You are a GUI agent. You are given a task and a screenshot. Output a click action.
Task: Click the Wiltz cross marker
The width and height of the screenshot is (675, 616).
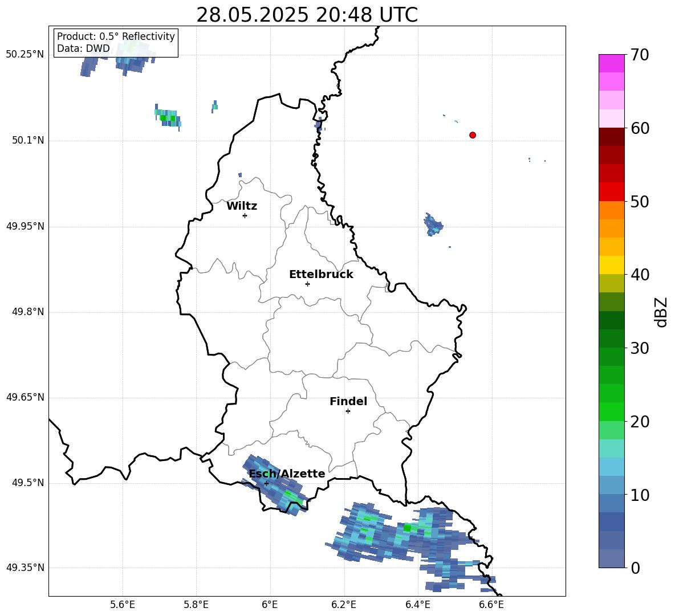245,215
